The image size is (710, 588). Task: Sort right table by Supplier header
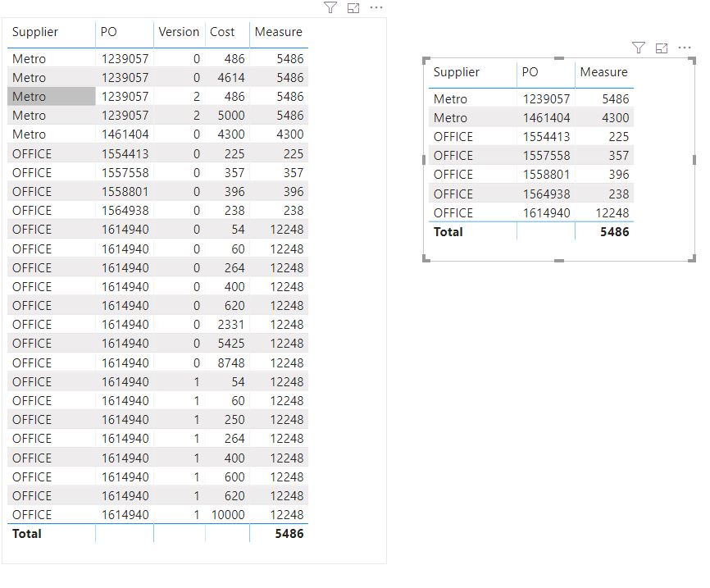point(457,72)
